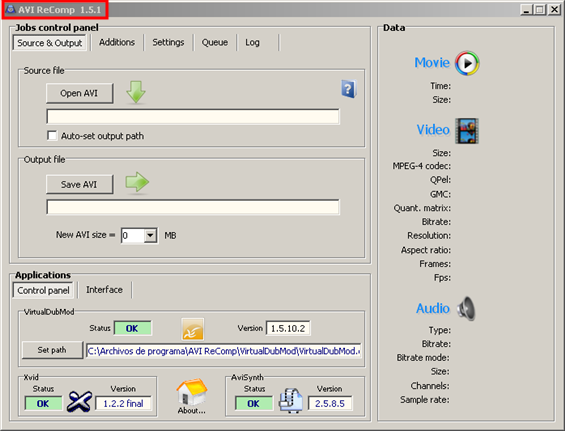The height and width of the screenshot is (431, 565).
Task: Click the orange VirtualDubMod icon
Action: (192, 329)
